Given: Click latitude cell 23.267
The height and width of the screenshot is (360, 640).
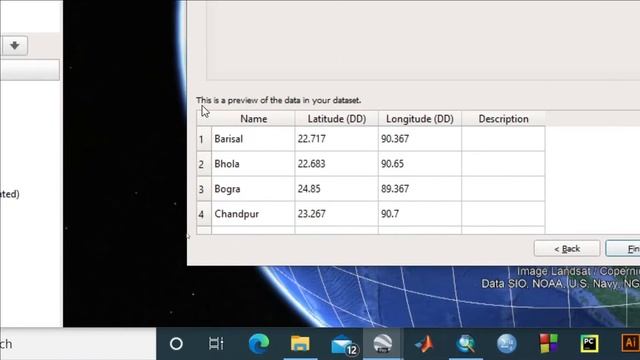Looking at the screenshot, I should pyautogui.click(x=336, y=214).
